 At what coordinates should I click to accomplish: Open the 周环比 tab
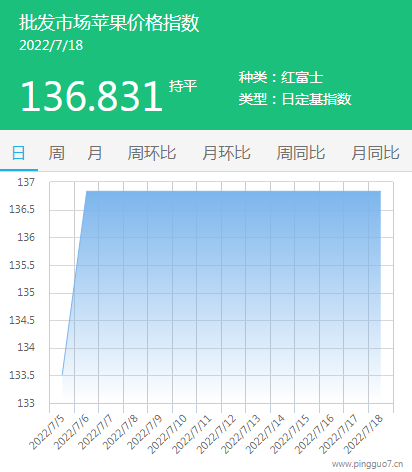tap(152, 153)
